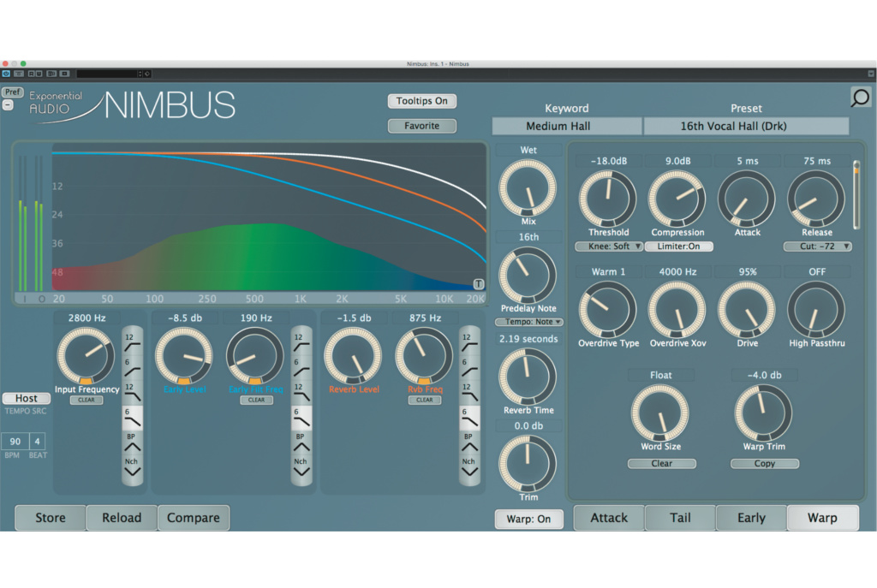Choose 12 dB high-pass shape for early filter
The image size is (877, 588).
coord(301,342)
